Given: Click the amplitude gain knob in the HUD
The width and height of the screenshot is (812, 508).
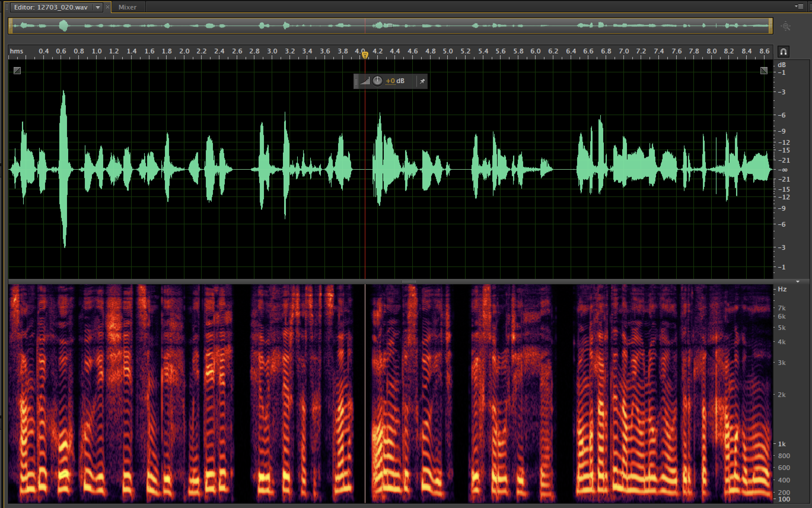Looking at the screenshot, I should [378, 81].
